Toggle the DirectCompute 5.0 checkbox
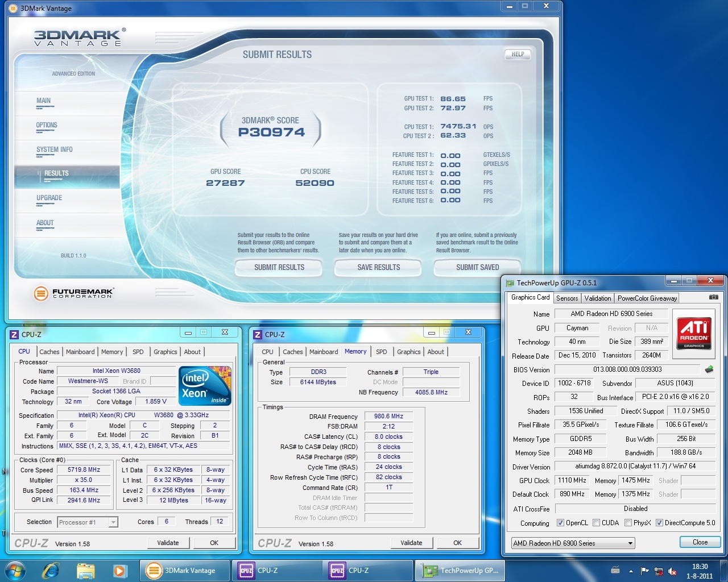The image size is (728, 582). (659, 523)
